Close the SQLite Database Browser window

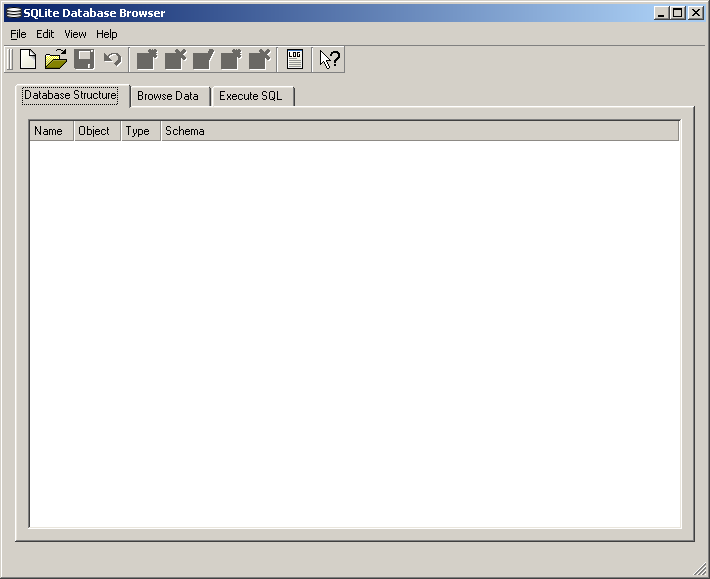pyautogui.click(x=696, y=13)
